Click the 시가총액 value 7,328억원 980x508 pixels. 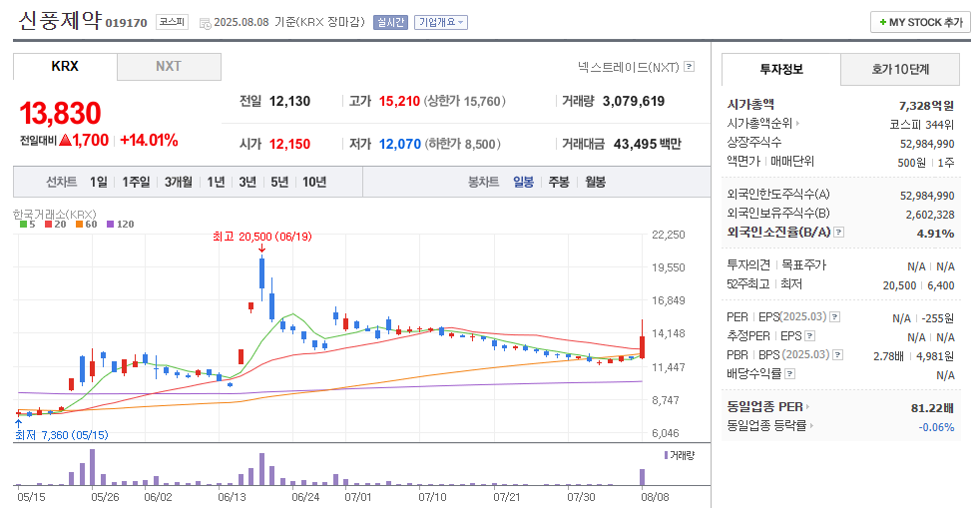[x=926, y=105]
